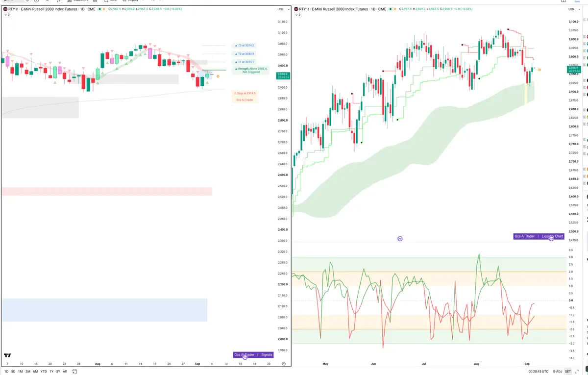Image resolution: width=588 pixels, height=375 pixels.
Task: Toggle the SET settlement option
Action: coord(568,372)
